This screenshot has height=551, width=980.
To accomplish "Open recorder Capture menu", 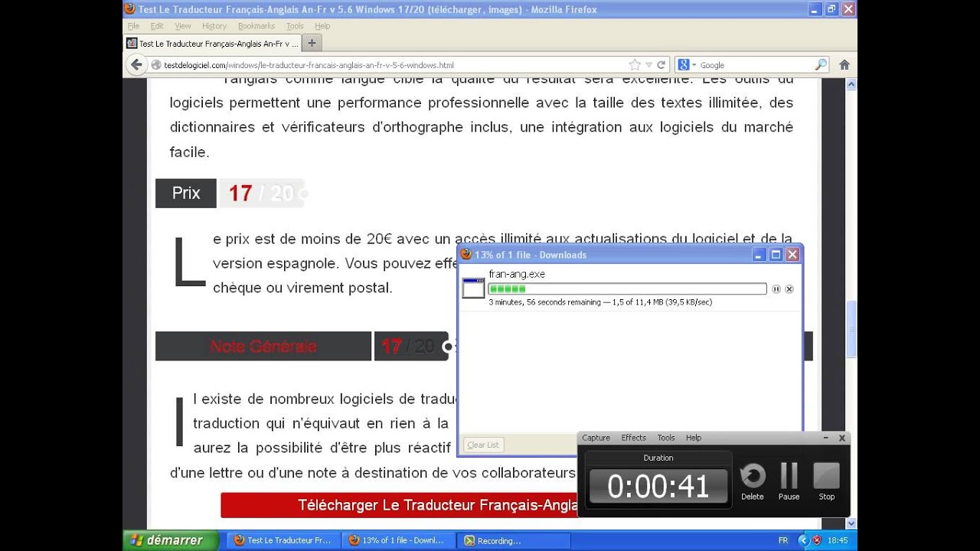I will (596, 438).
